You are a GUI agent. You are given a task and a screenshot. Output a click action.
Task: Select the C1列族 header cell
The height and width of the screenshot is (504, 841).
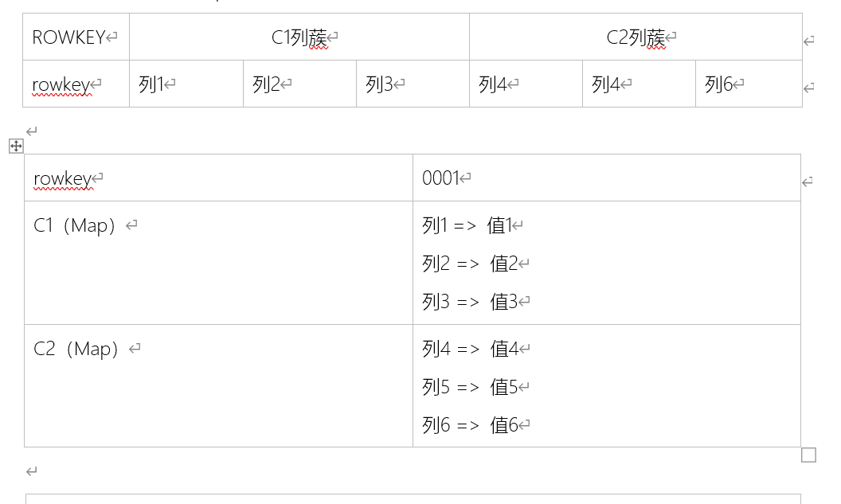[299, 37]
